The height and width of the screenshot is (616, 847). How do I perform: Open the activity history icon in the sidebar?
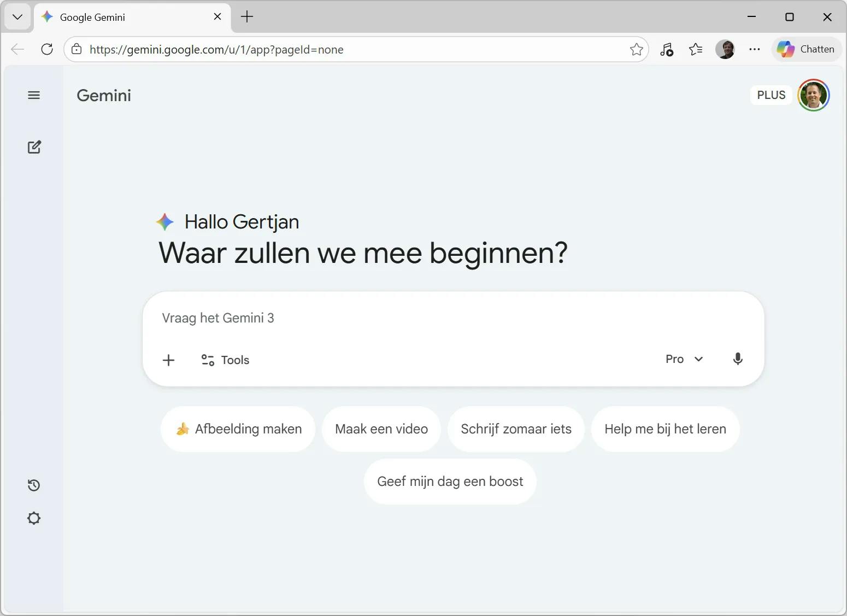point(34,485)
